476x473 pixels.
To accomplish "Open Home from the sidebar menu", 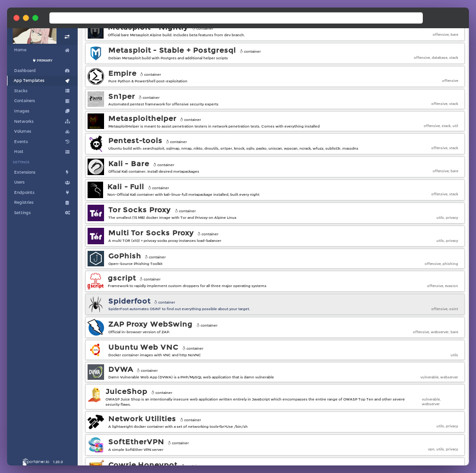I will pos(20,49).
